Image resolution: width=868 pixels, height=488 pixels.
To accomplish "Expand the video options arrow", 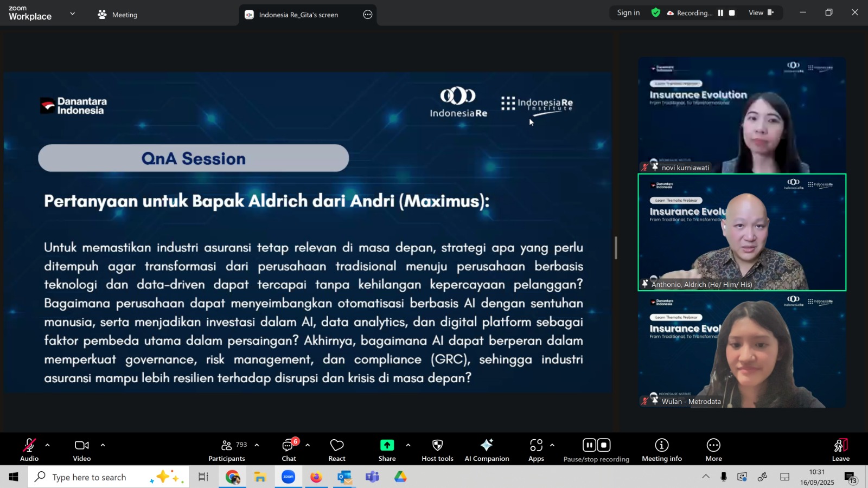I will (103, 445).
